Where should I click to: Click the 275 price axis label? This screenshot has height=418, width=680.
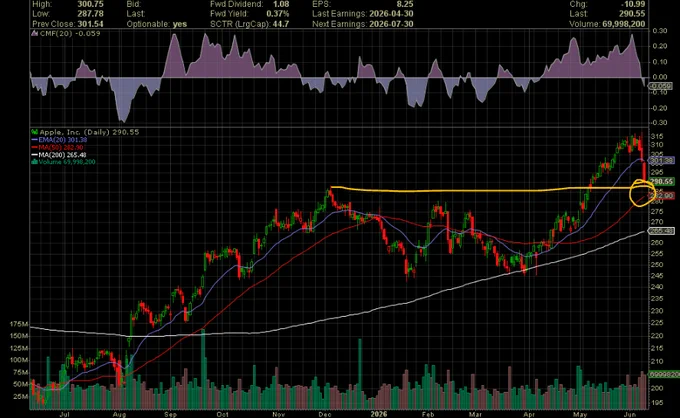[x=656, y=212]
